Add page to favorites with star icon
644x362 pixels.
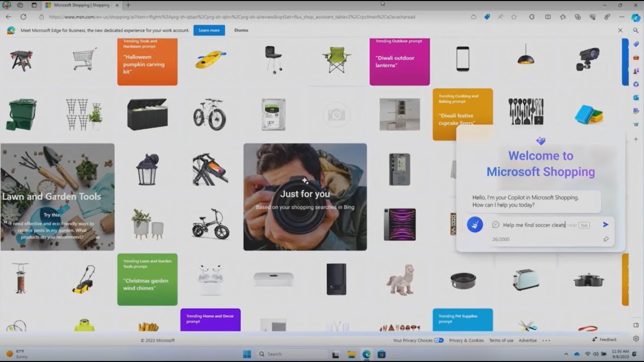(x=514, y=17)
